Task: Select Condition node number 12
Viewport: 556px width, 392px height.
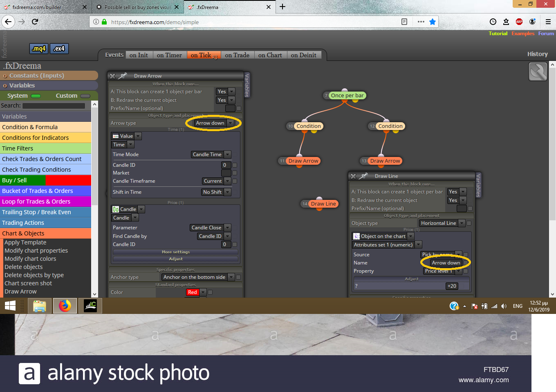Action: click(x=390, y=126)
